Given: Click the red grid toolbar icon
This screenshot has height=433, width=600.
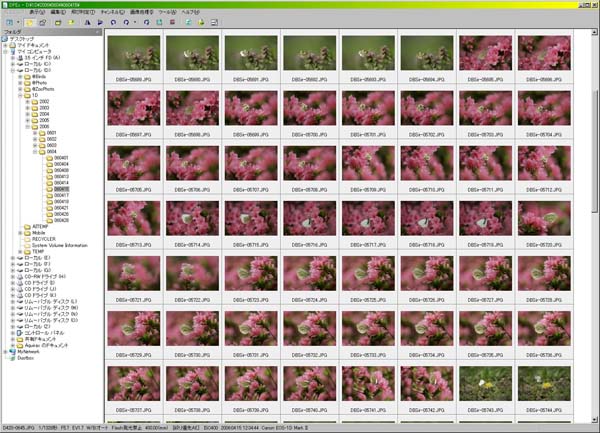Looking at the screenshot, I should click(172, 22).
